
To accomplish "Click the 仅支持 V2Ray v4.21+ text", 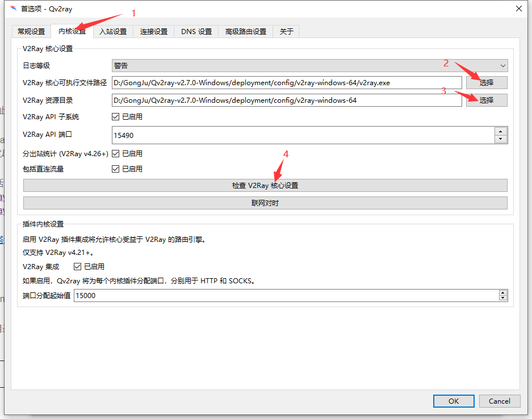I will click(x=58, y=253).
